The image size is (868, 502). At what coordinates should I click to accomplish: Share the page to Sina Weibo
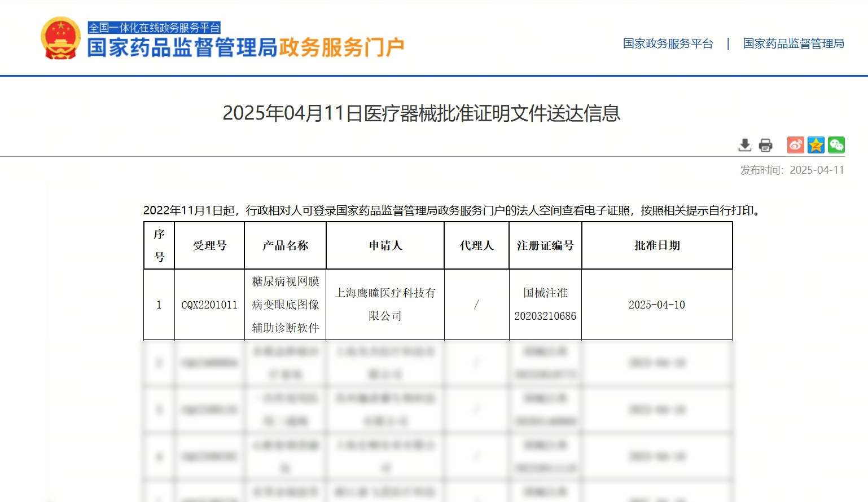[x=795, y=145]
